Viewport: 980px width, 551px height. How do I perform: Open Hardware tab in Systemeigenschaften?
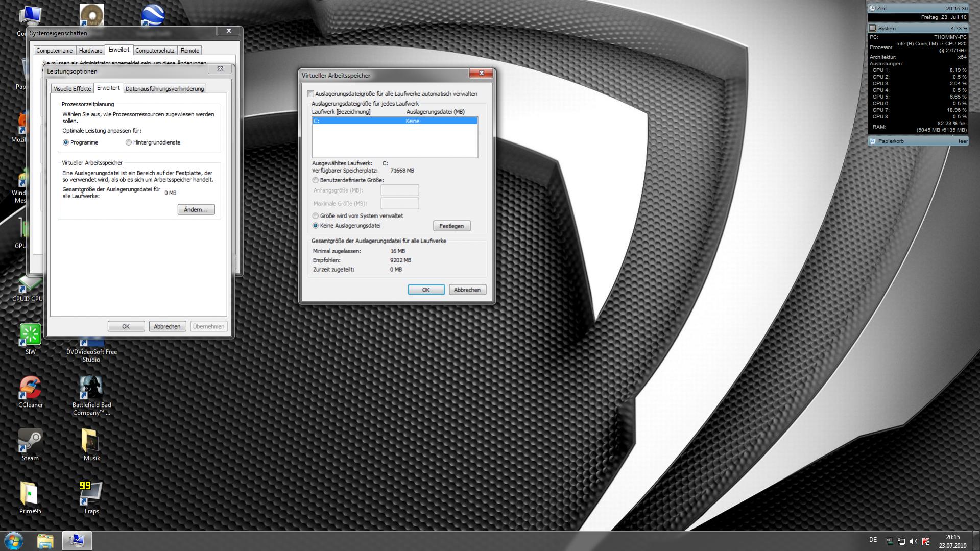(x=90, y=51)
